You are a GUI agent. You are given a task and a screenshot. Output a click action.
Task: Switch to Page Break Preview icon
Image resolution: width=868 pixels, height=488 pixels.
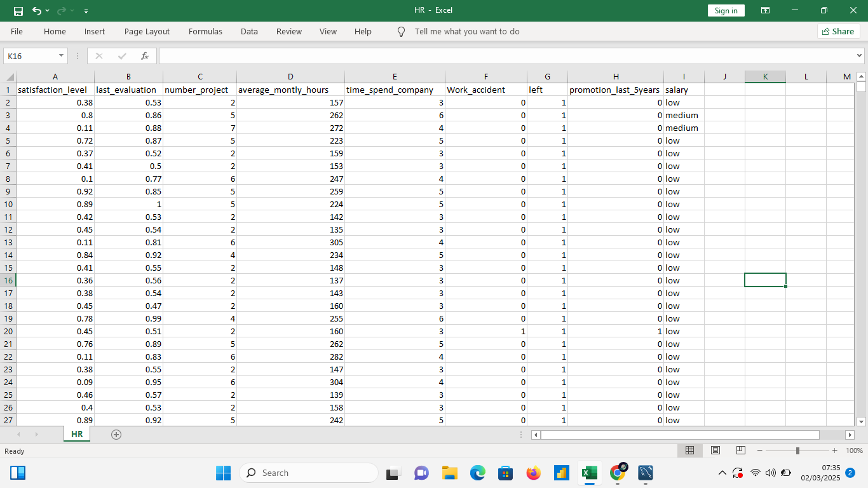[740, 451]
